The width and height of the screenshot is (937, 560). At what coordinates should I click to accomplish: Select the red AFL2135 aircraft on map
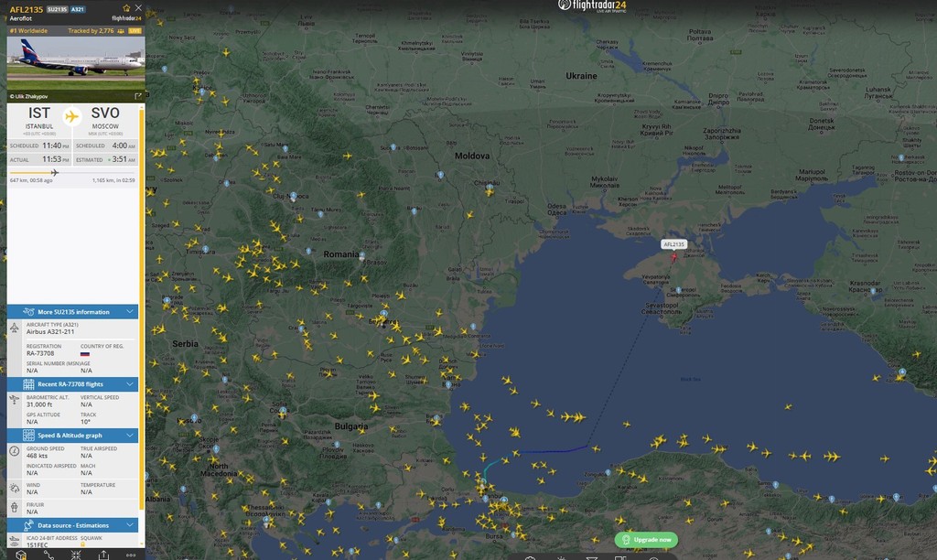[674, 258]
